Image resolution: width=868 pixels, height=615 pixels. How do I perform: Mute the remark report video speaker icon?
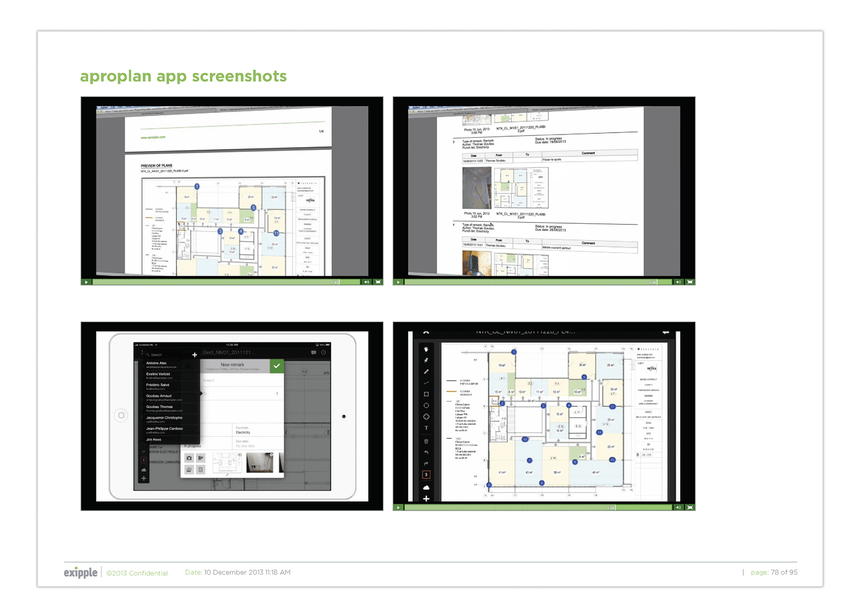(x=679, y=282)
